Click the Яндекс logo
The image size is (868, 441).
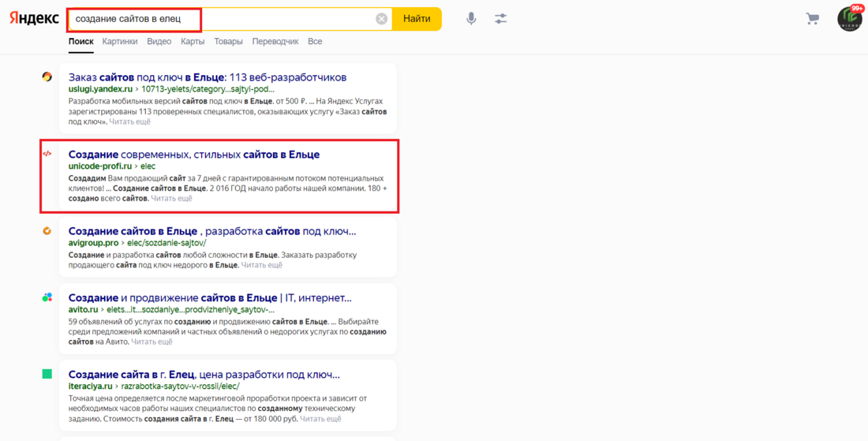(34, 18)
